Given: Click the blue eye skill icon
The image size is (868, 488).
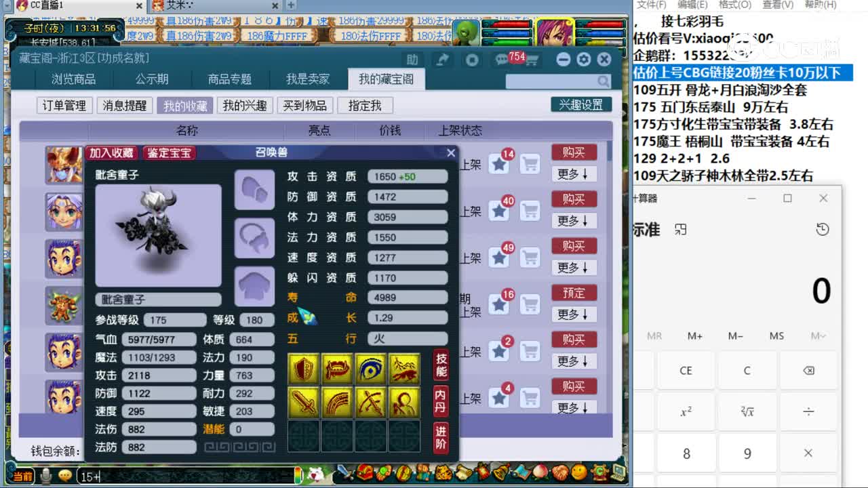Looking at the screenshot, I should click(371, 368).
